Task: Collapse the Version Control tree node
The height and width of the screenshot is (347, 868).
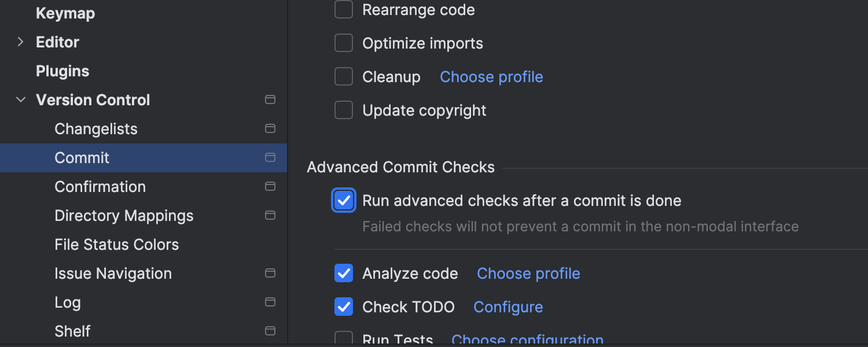Action: [21, 100]
